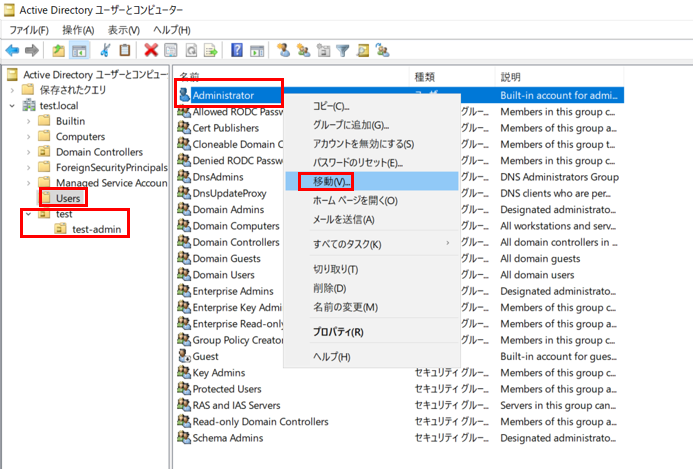Viewport: 693px width, 469px height.
Task: Select the root Active Directory tree node
Action: (x=95, y=75)
